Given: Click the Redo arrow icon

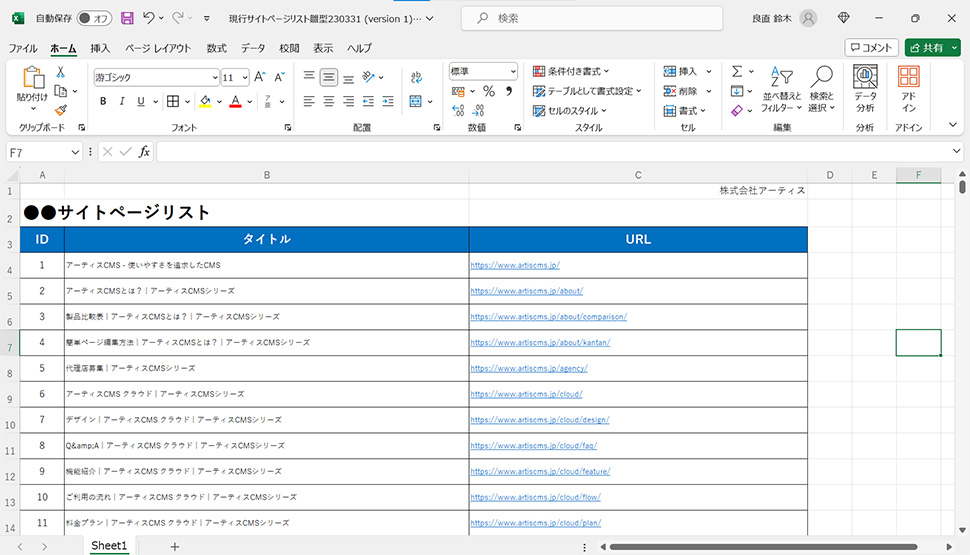Looking at the screenshot, I should click(178, 18).
